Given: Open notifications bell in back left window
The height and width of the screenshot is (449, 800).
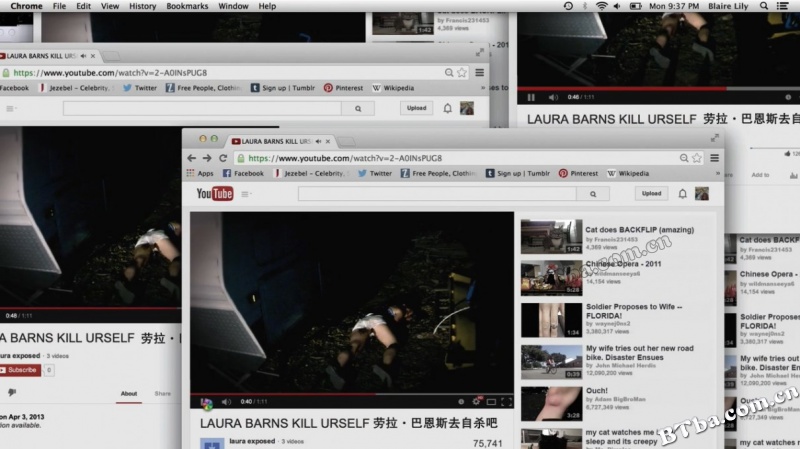Looking at the screenshot, I should tap(447, 108).
